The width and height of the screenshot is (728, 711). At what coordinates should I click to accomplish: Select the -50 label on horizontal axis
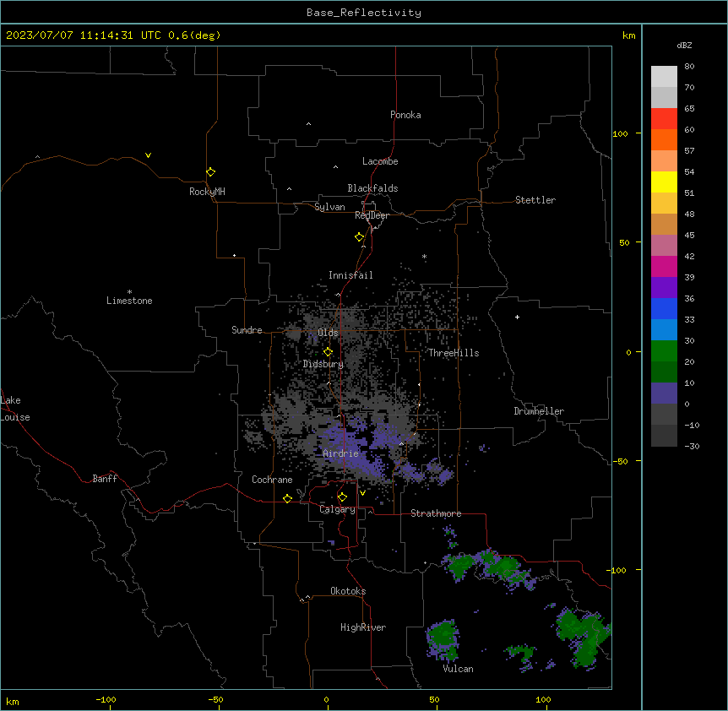[215, 699]
